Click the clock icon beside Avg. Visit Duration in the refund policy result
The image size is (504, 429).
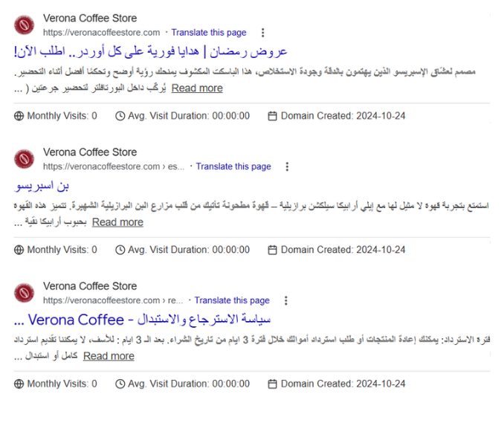click(120, 384)
